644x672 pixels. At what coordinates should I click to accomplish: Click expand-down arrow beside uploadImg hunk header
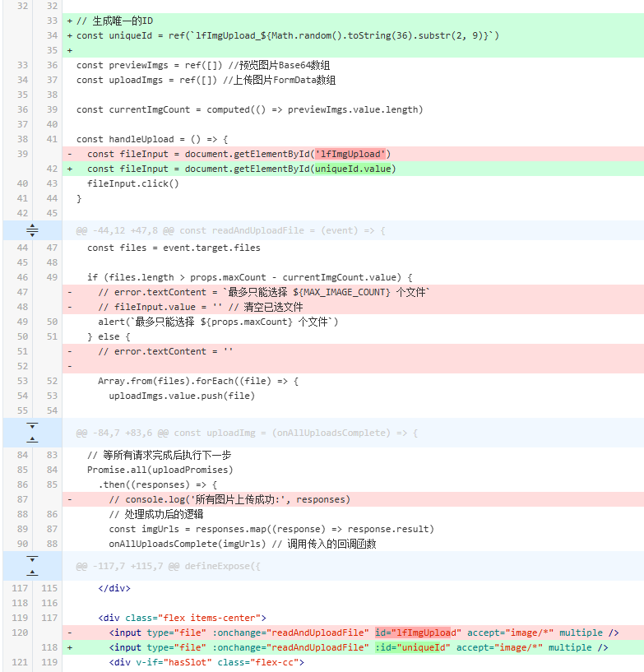point(31,426)
